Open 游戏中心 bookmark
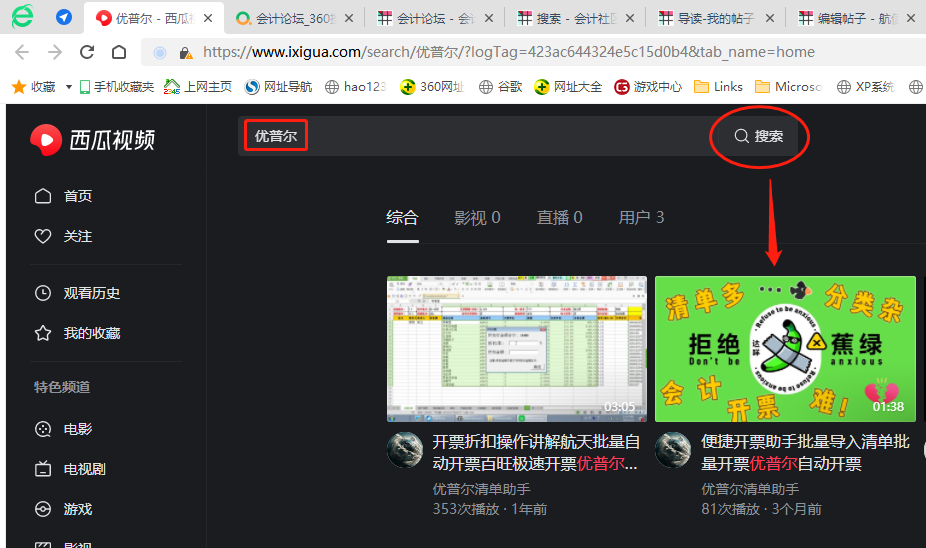 648,87
